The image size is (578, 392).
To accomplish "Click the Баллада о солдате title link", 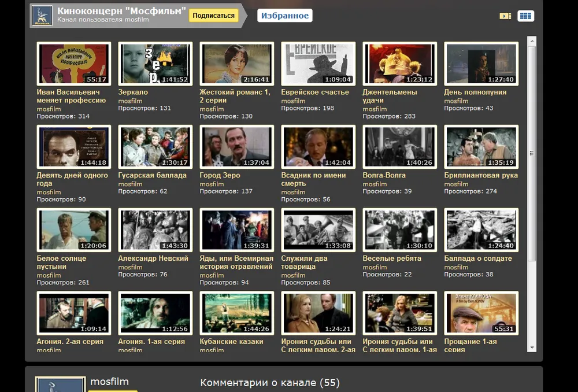I will [x=477, y=258].
